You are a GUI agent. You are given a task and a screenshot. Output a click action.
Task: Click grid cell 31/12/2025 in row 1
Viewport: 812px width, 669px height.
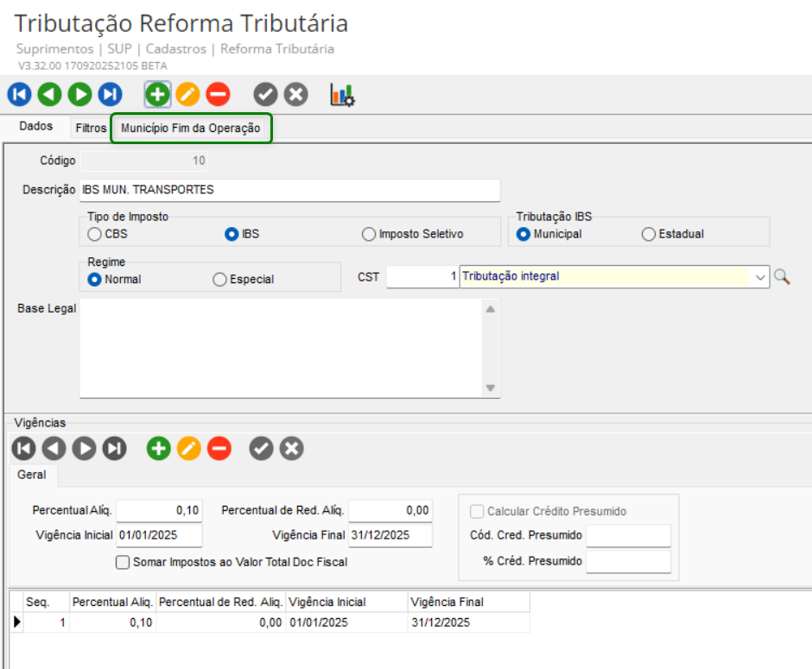[x=469, y=622]
